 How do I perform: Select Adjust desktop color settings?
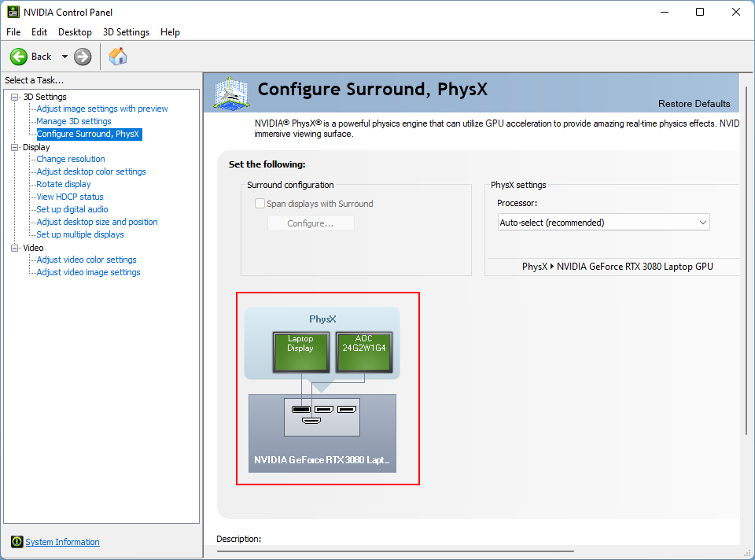(91, 171)
